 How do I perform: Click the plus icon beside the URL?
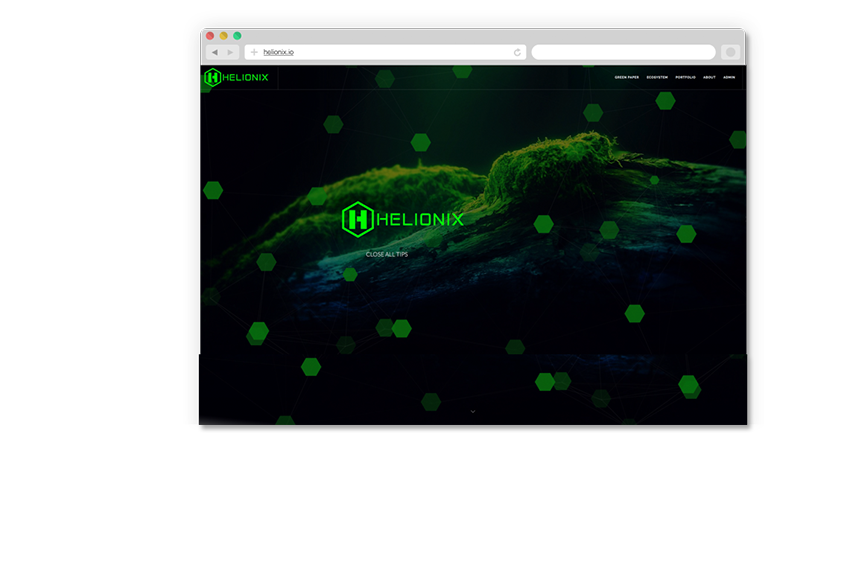tap(254, 52)
